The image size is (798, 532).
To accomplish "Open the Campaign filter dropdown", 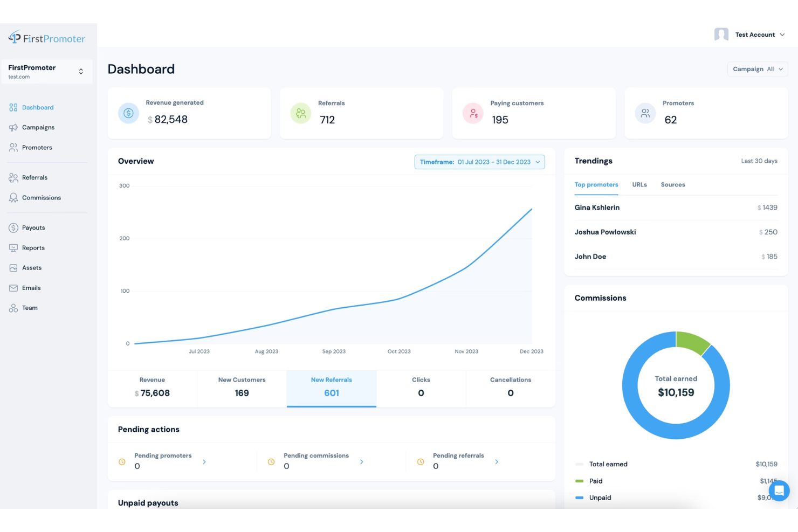I will (757, 69).
